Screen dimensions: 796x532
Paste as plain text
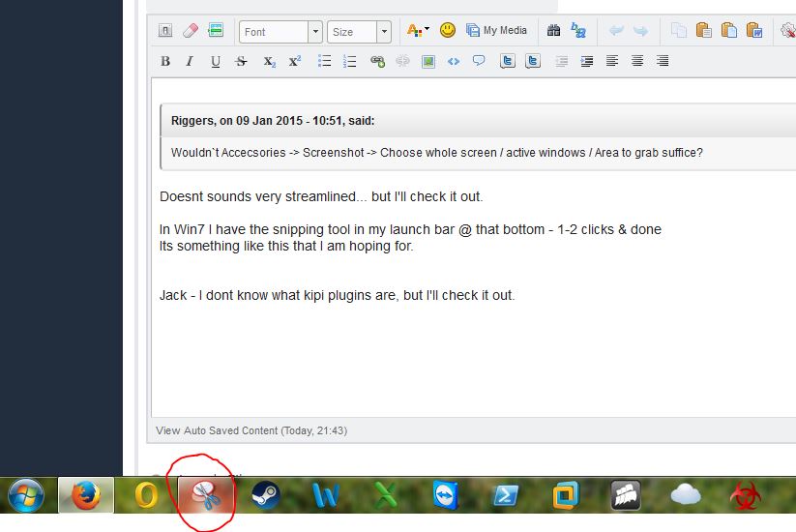[729, 31]
